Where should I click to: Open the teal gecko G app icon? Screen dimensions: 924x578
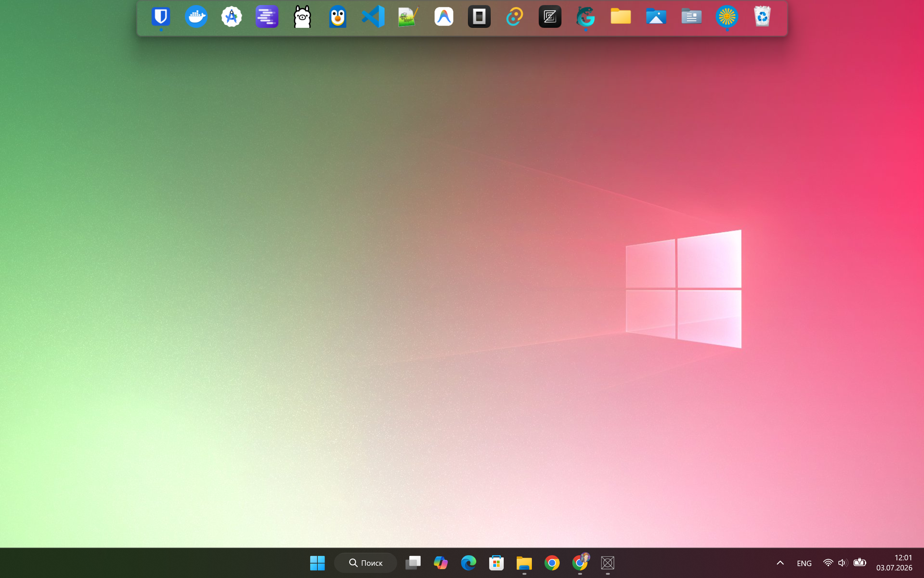(x=585, y=17)
